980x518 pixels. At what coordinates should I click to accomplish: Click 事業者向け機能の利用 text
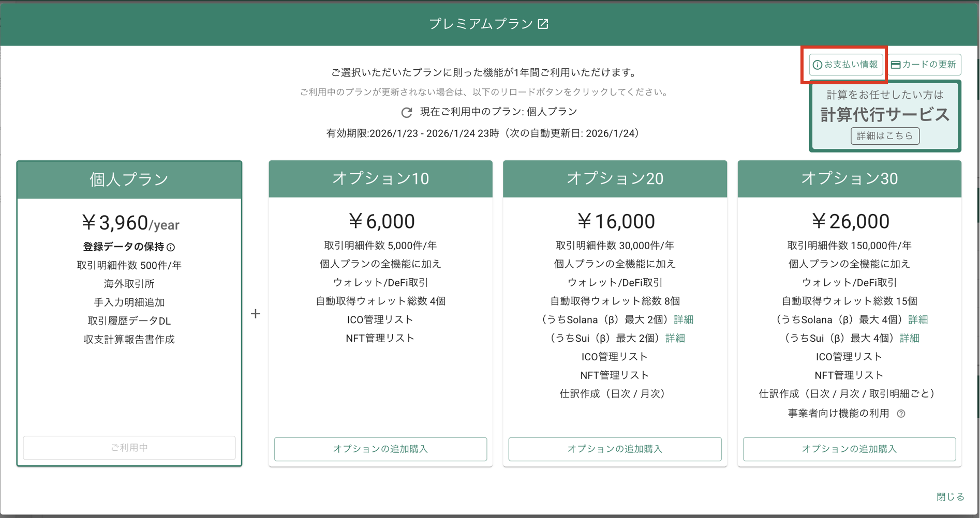pyautogui.click(x=839, y=414)
